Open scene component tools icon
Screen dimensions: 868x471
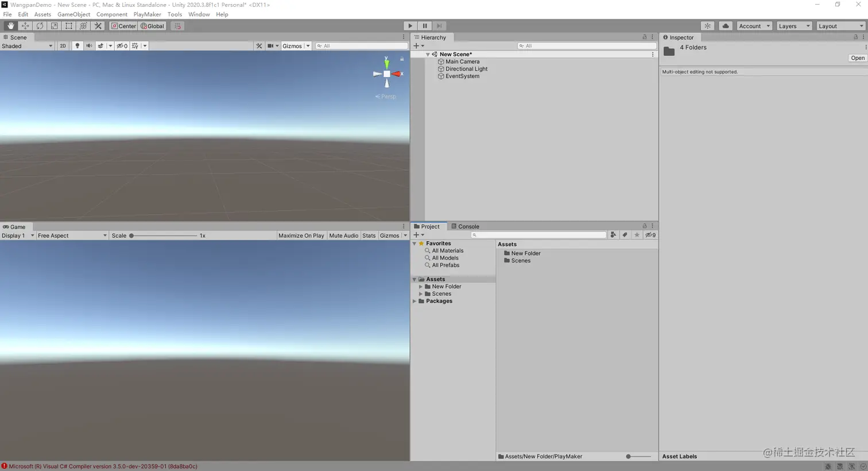(259, 46)
